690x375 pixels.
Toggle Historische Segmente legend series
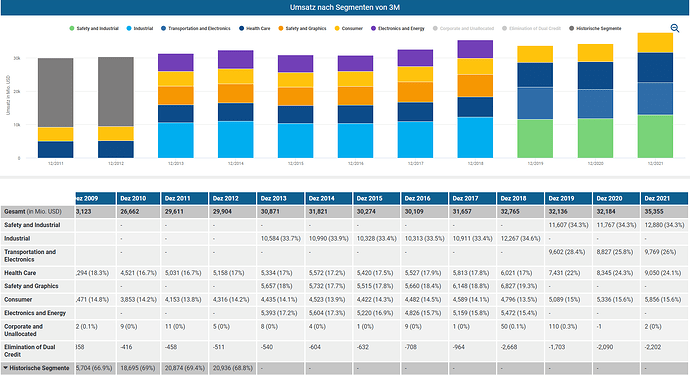(x=595, y=28)
